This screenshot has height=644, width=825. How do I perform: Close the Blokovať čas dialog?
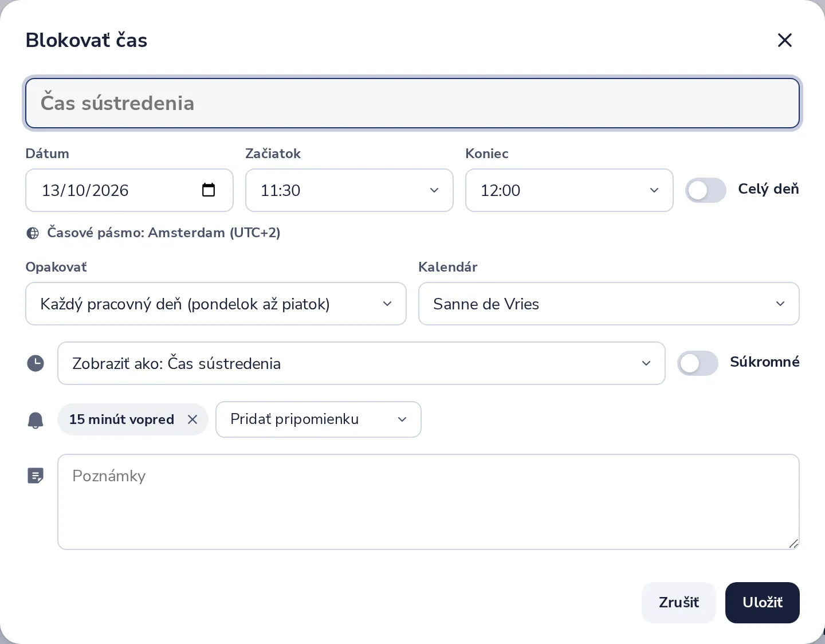(784, 40)
